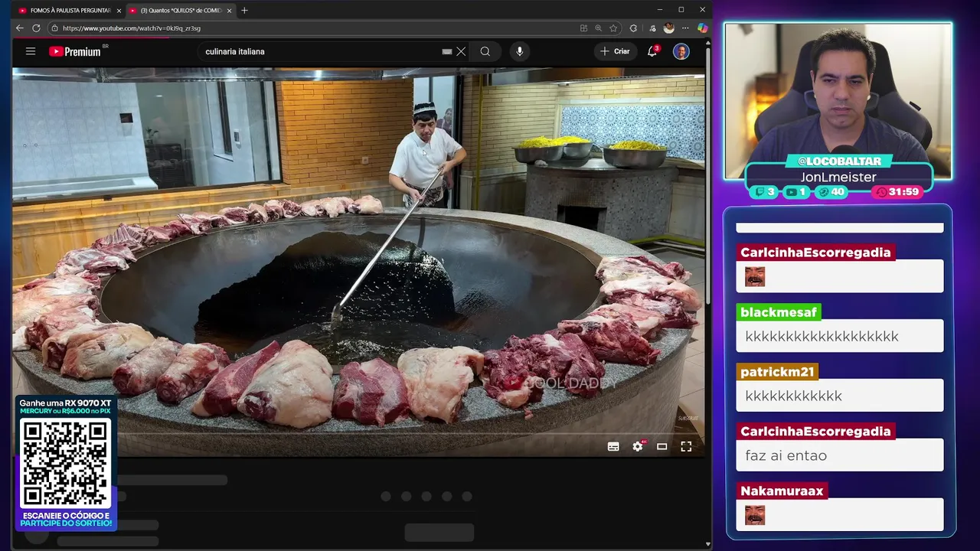The image size is (980, 551).
Task: Click the chat message 'faz ai entao'
Action: click(x=786, y=455)
